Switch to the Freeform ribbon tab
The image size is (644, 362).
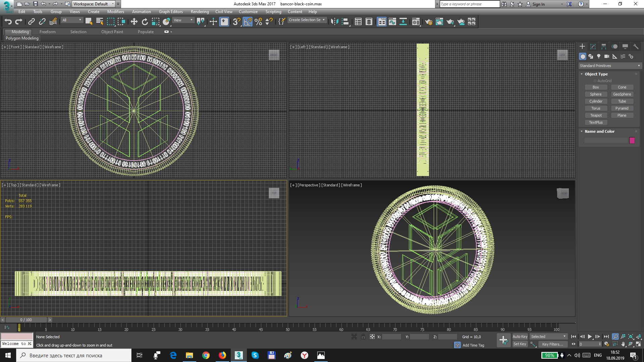point(47,32)
